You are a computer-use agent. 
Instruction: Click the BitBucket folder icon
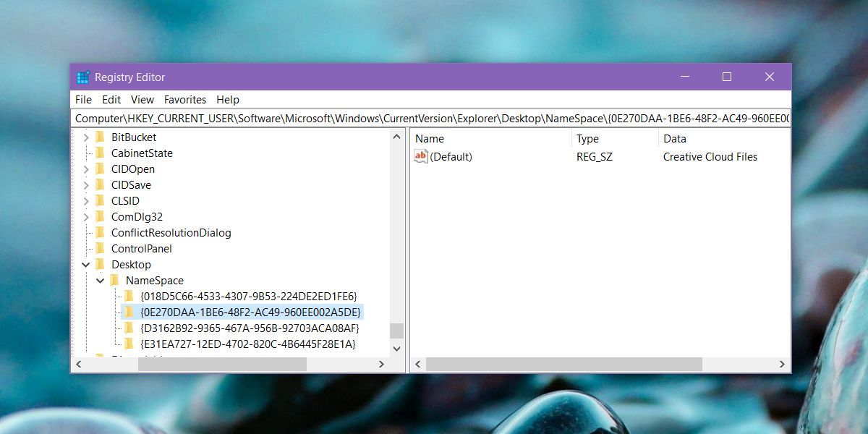point(101,137)
